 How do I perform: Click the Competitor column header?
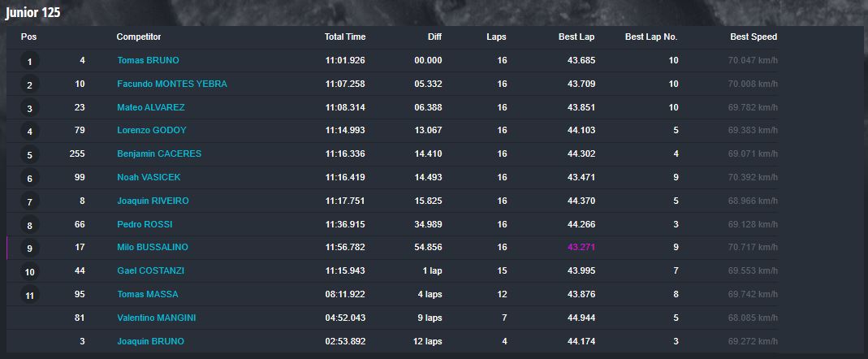click(x=138, y=37)
